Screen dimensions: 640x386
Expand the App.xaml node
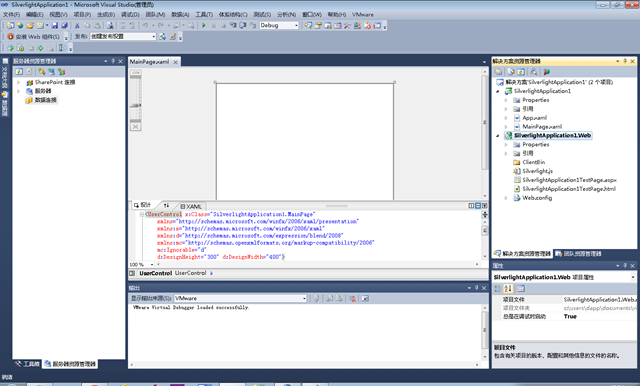(506, 118)
